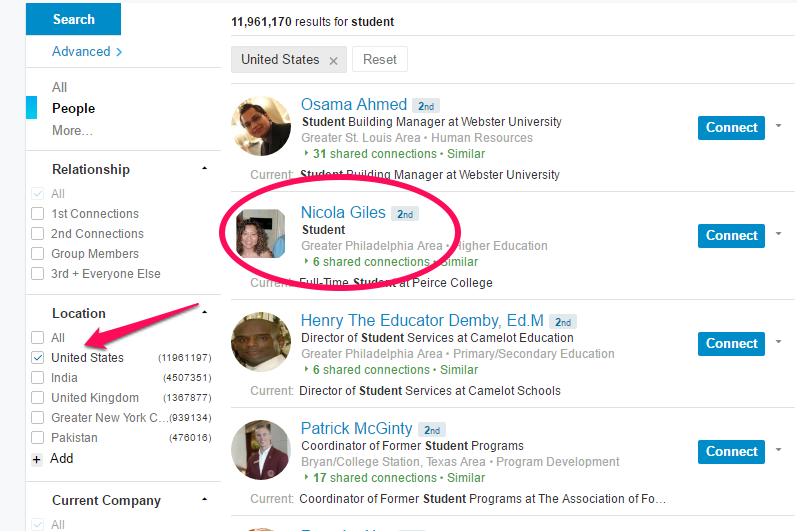This screenshot has width=797, height=531.
Task: Open dropdown arrow next to Patrick McGinty's Connect
Action: (778, 450)
